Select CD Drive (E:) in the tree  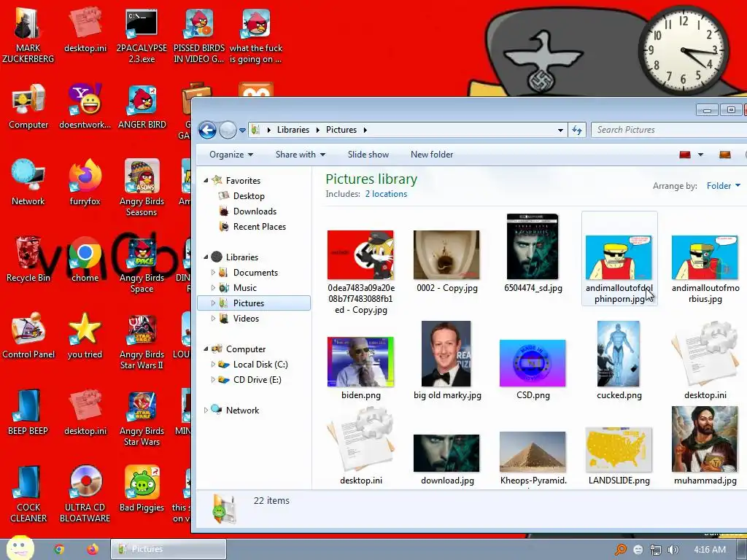pyautogui.click(x=257, y=379)
